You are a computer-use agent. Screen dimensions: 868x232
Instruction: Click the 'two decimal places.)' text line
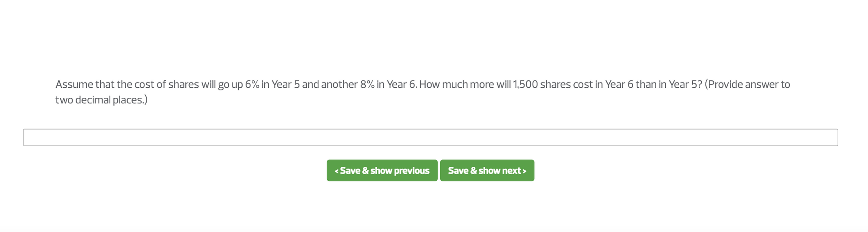tap(102, 100)
